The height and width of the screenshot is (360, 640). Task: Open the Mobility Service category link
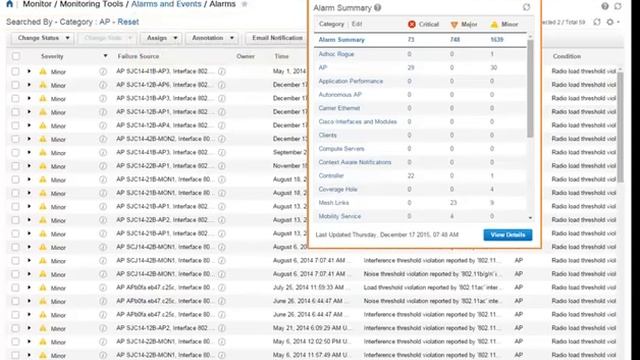340,216
